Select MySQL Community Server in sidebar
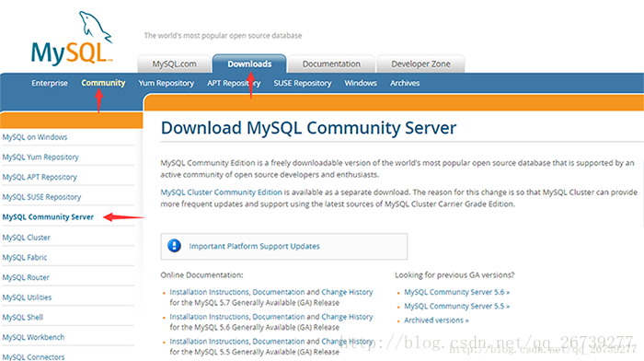The image size is (644, 361). (48, 217)
